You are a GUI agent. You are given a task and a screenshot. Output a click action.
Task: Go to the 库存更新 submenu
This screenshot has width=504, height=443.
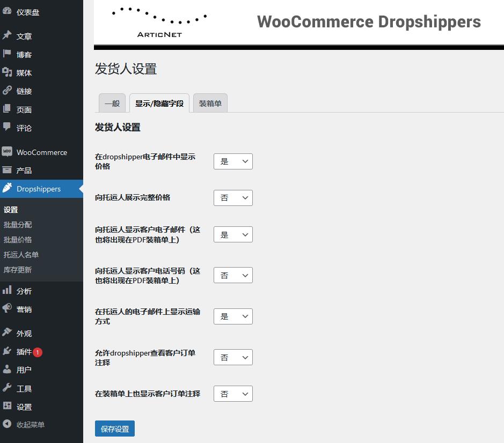point(17,270)
